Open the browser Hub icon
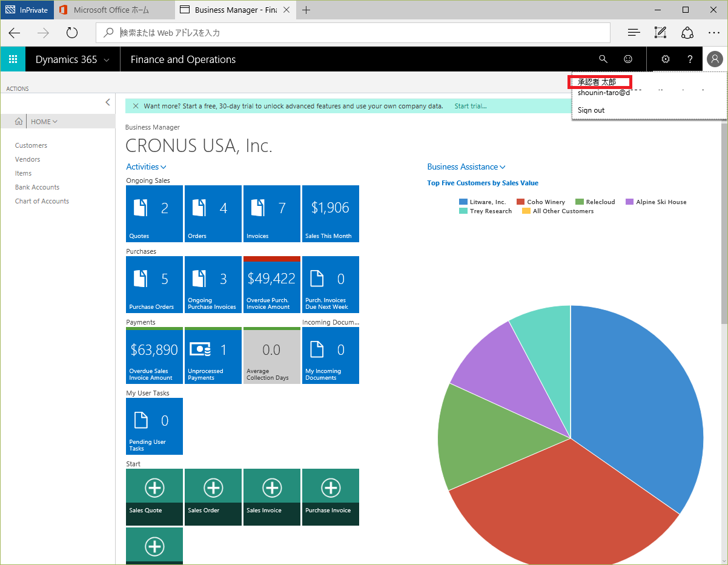 (634, 33)
